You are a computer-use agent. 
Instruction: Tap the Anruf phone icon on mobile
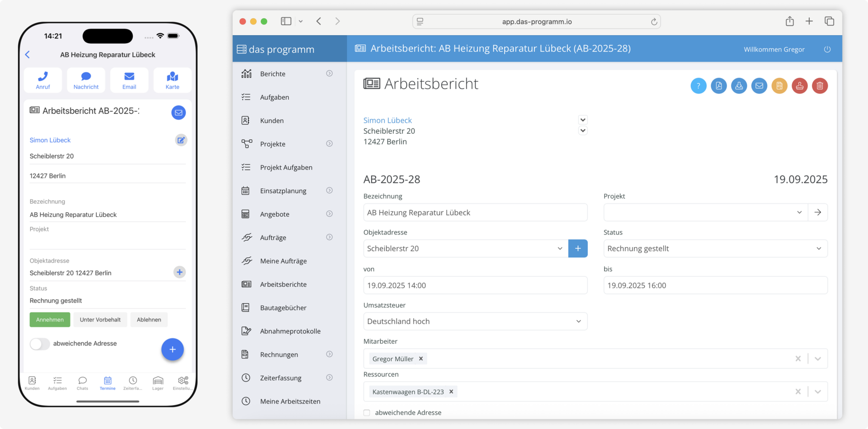click(43, 80)
